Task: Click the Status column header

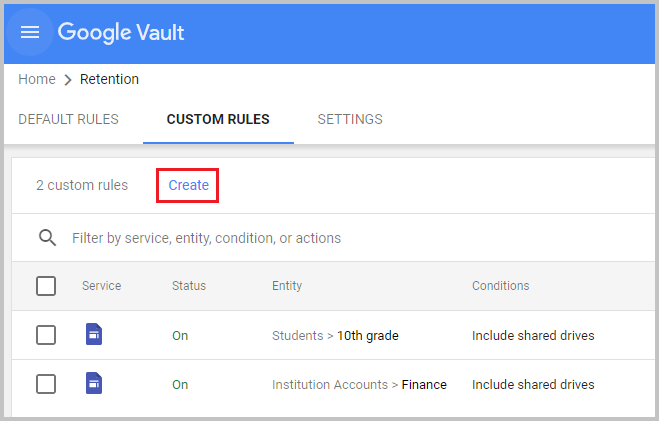Action: click(189, 286)
